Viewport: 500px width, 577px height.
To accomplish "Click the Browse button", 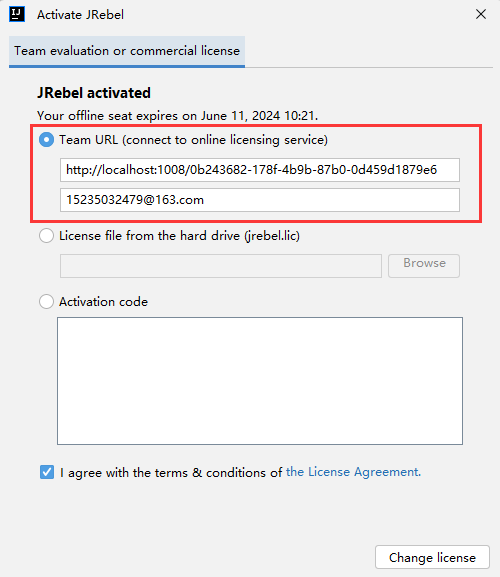I will tap(424, 266).
